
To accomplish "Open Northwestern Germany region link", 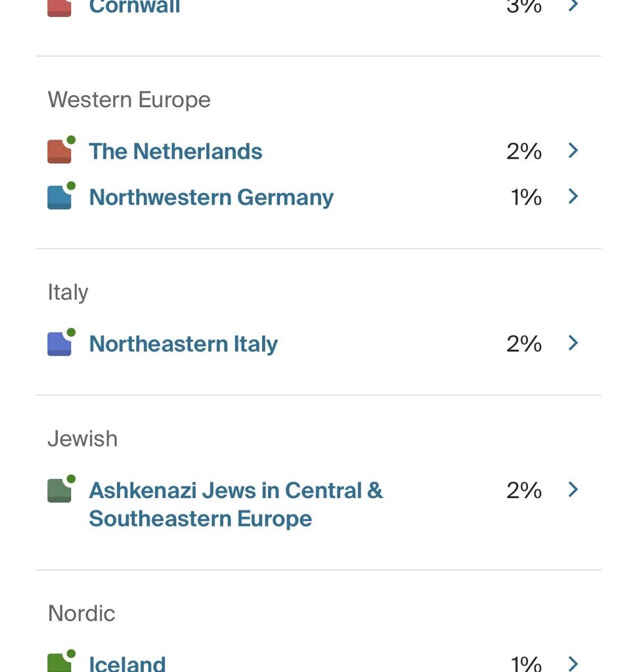I will [x=211, y=198].
